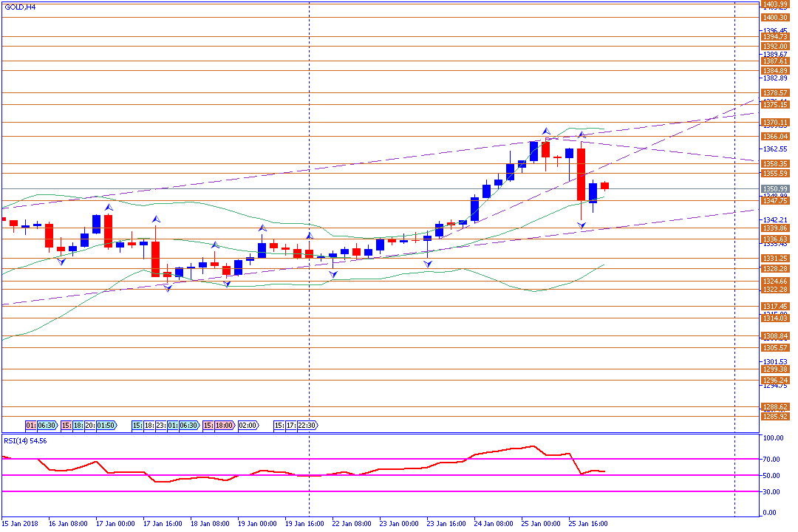Select the 1400.30 price level label
Screen dimensions: 798x532
[x=775, y=17]
